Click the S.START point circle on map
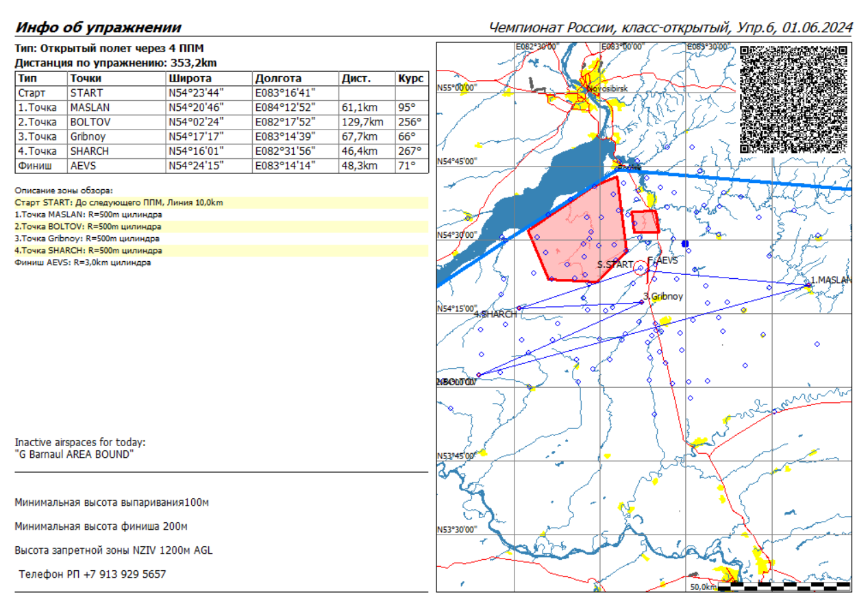Image resolution: width=868 pixels, height=612 pixels. (x=639, y=269)
